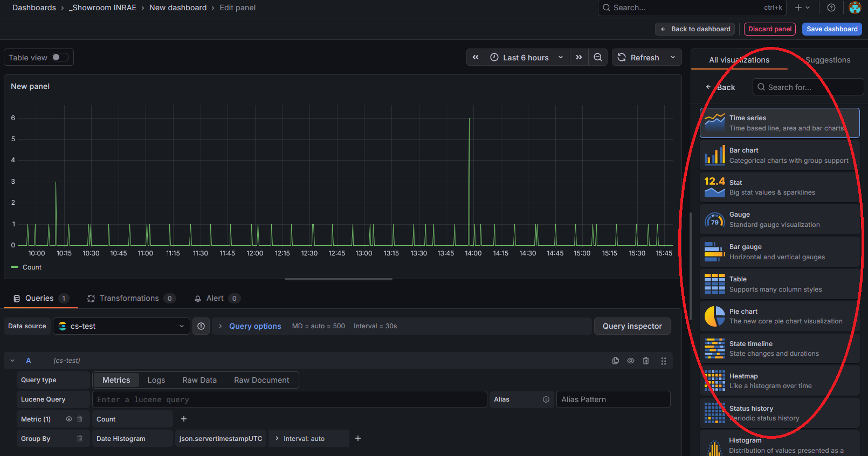Click the visualization list scrollbar
Screen dimensions: 868x456
point(691,267)
